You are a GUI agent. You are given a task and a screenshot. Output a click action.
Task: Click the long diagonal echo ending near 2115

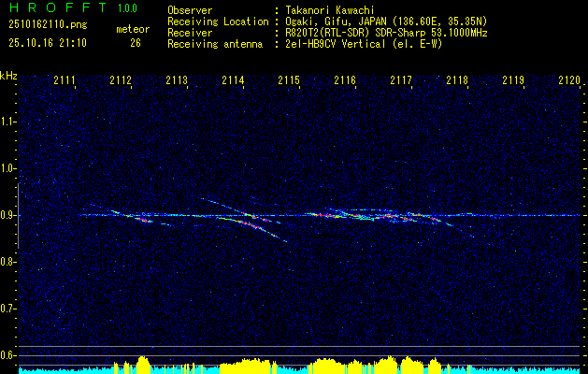[x=253, y=225]
